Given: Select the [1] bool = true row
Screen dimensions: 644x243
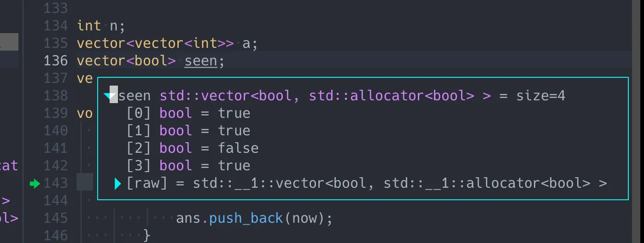Looking at the screenshot, I should click(188, 131).
